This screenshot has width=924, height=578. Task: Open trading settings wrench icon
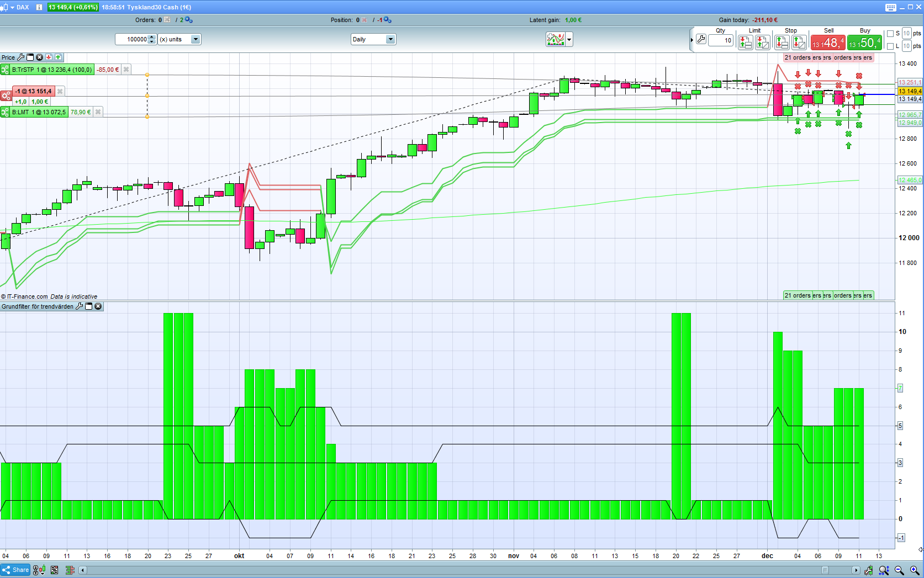pos(701,39)
